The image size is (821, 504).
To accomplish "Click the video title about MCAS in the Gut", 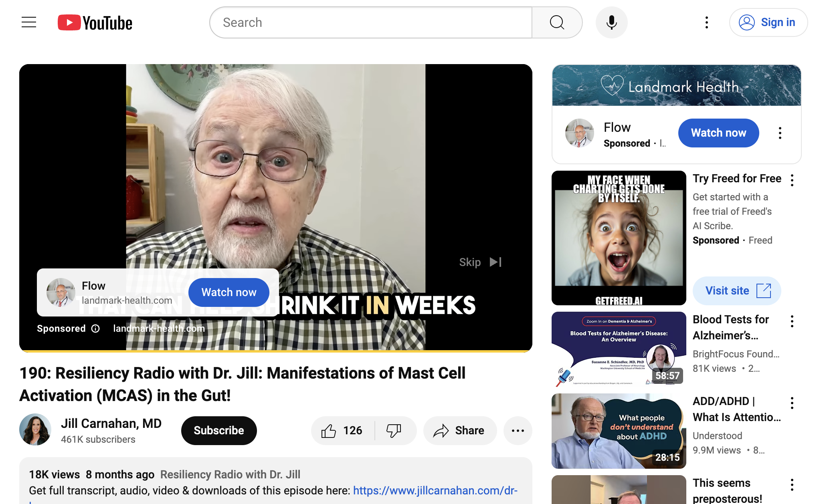I will point(243,384).
